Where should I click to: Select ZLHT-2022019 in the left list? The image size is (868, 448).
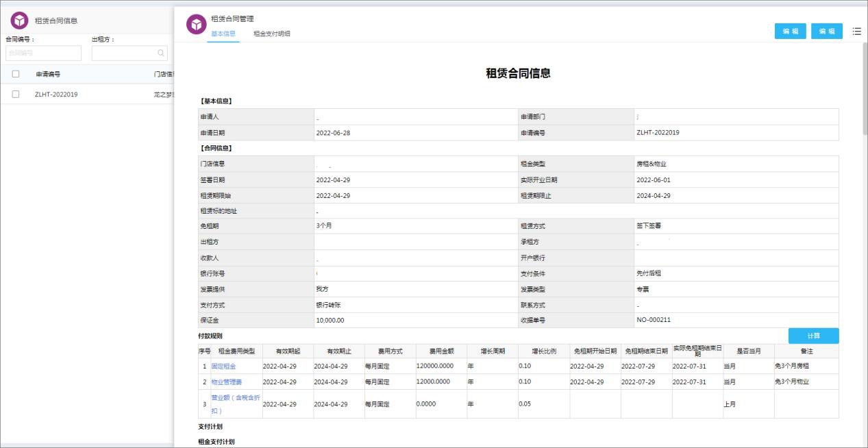coord(56,95)
